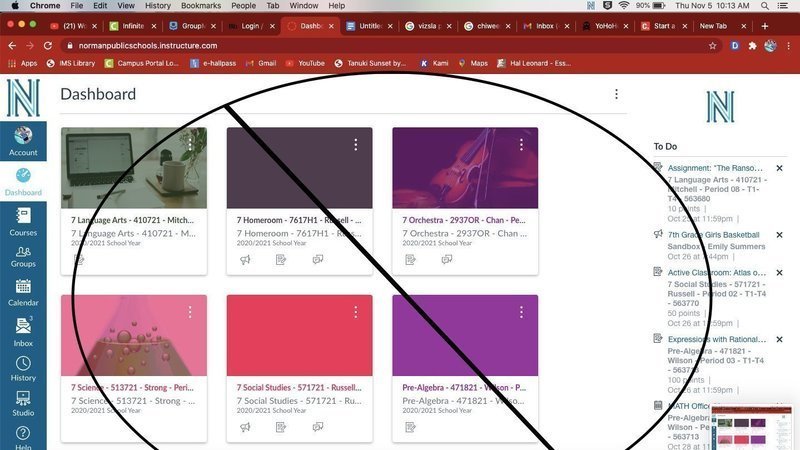Open To Do link Active Classroom: Atlas

pyautogui.click(x=716, y=272)
